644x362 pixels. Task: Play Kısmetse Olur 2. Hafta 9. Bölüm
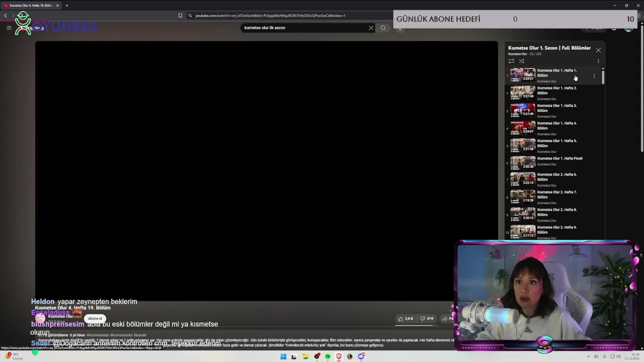click(x=557, y=230)
